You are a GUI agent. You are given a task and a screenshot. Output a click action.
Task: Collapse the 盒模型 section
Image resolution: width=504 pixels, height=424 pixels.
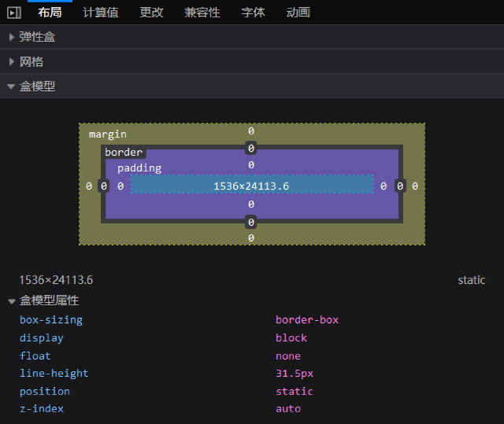[x=37, y=86]
